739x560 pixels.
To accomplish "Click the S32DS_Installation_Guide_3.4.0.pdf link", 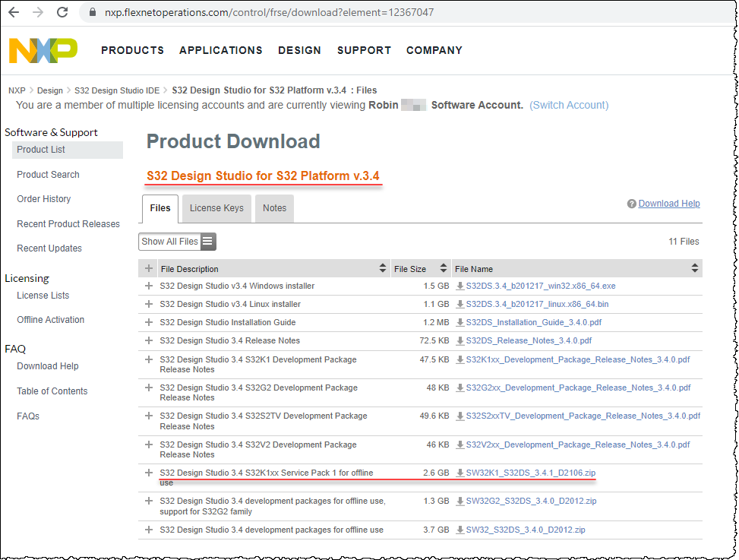I will point(533,322).
